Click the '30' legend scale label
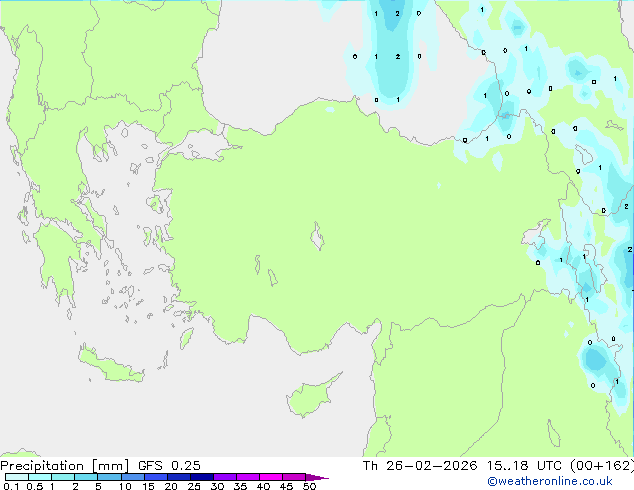This screenshot has width=634, height=490. point(217,486)
